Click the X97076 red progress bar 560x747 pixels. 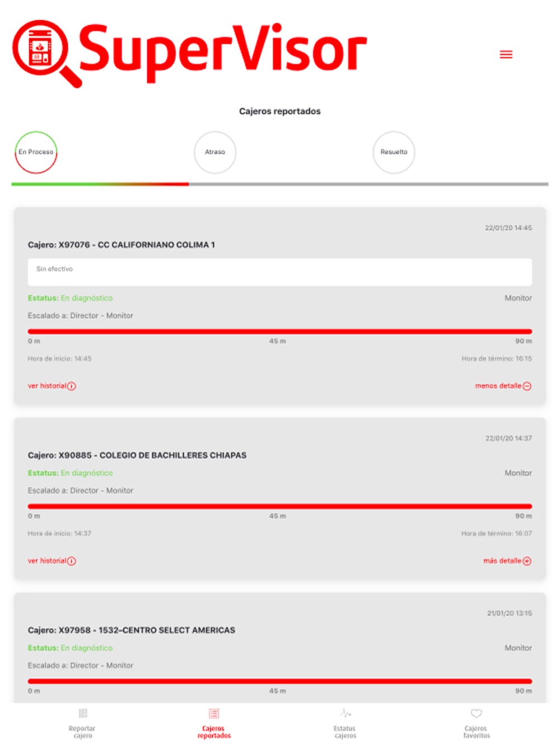click(x=280, y=332)
